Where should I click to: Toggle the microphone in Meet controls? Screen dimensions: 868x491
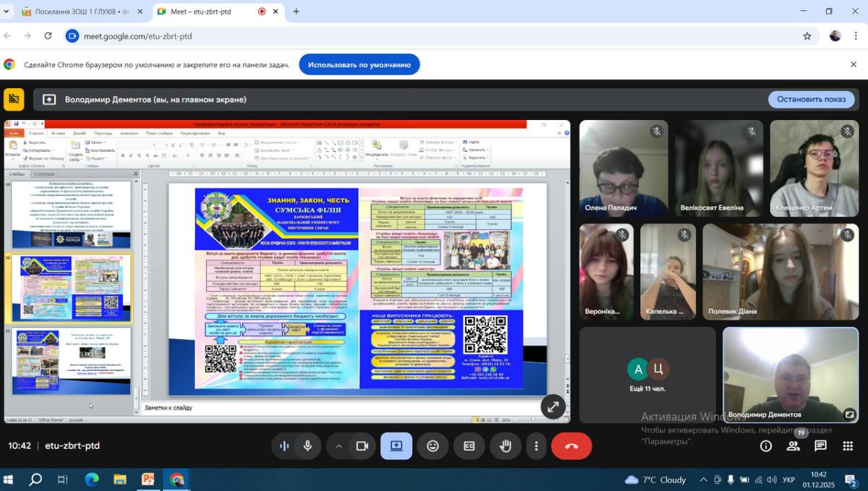click(307, 446)
